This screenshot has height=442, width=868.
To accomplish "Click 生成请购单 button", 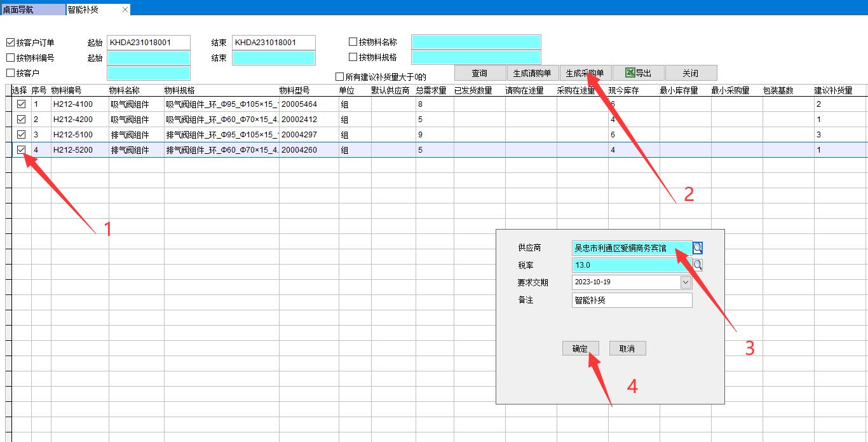I will click(532, 73).
